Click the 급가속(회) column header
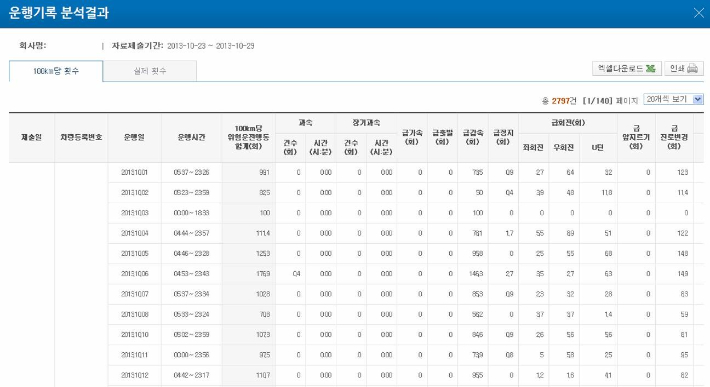Screen dimensions: 710x387 [x=412, y=137]
